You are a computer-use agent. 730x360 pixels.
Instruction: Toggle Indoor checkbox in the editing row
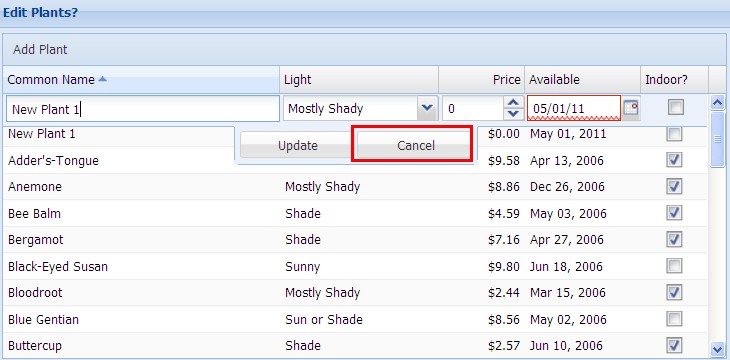(676, 108)
